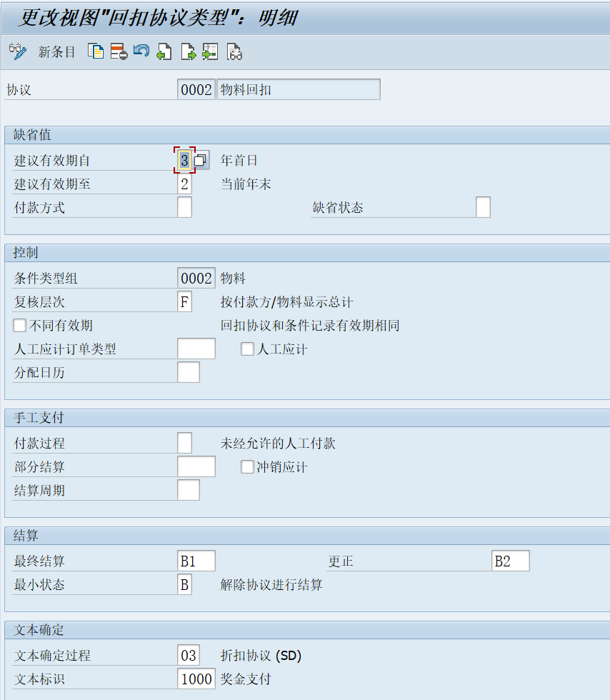The image size is (610, 700).
Task: Enable the 人工应计 checkbox
Action: tap(247, 349)
